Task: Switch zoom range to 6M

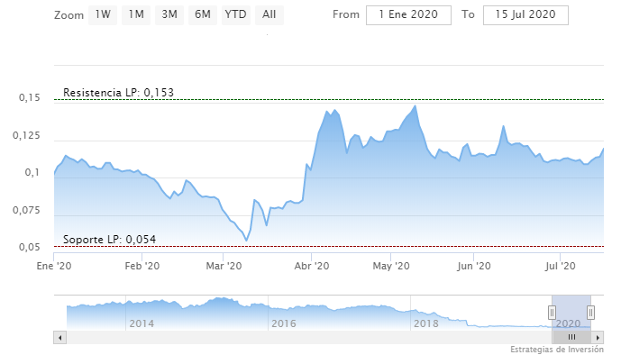Action: (x=201, y=14)
